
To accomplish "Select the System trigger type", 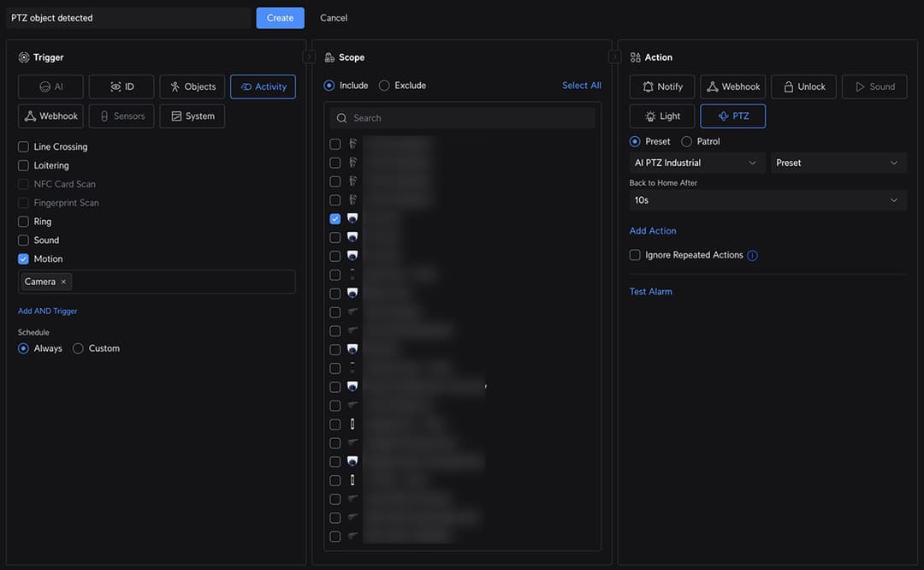I will click(x=192, y=116).
